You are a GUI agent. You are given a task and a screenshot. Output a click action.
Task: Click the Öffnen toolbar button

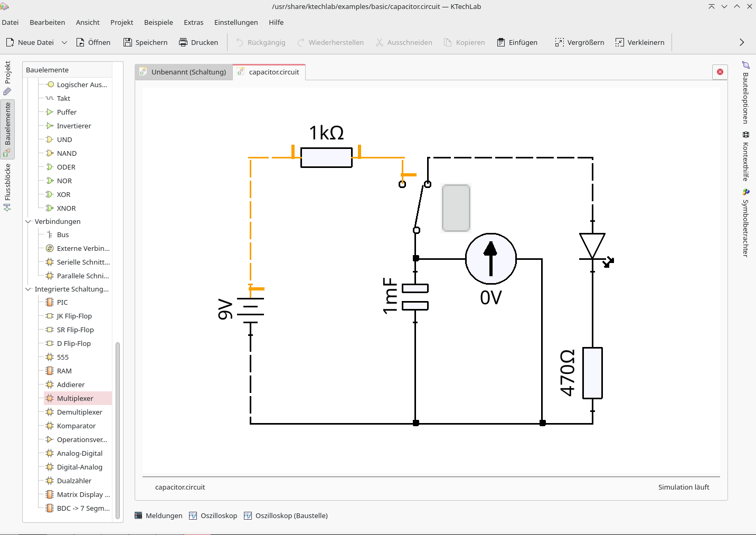[x=93, y=42]
